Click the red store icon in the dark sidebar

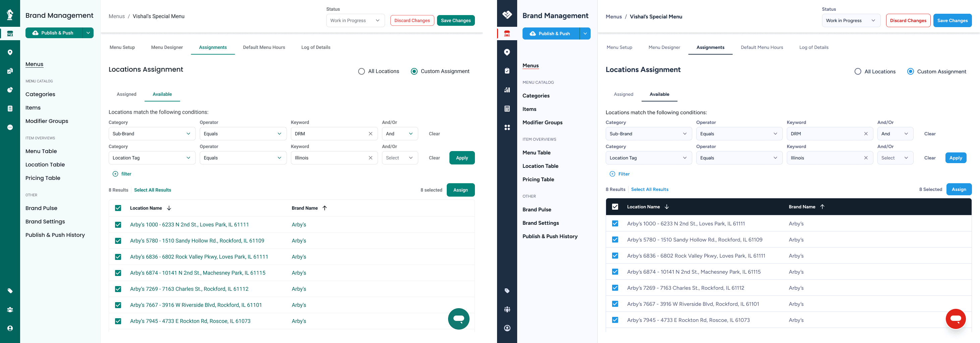pos(507,33)
